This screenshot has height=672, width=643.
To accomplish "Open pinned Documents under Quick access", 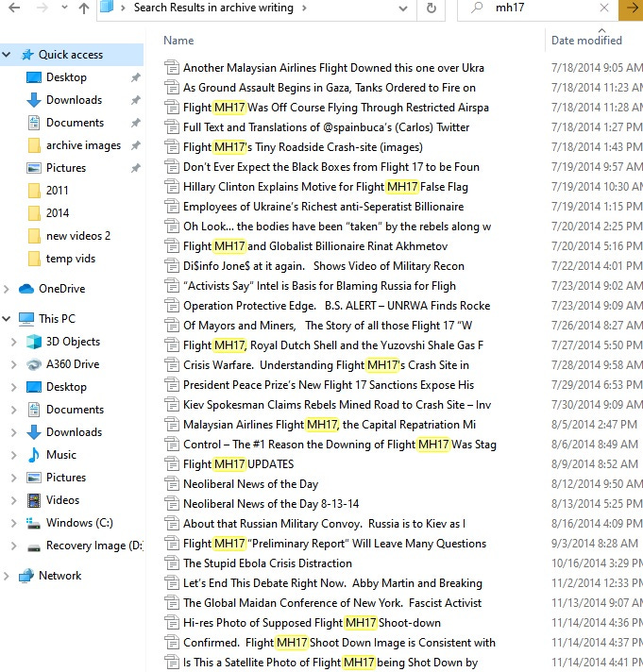I will click(x=75, y=123).
